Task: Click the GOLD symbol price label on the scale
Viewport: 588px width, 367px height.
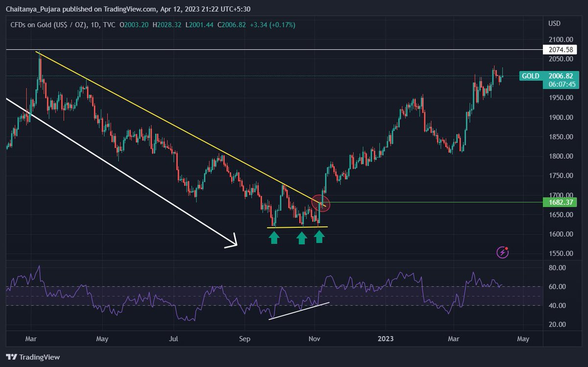Action: click(x=530, y=76)
